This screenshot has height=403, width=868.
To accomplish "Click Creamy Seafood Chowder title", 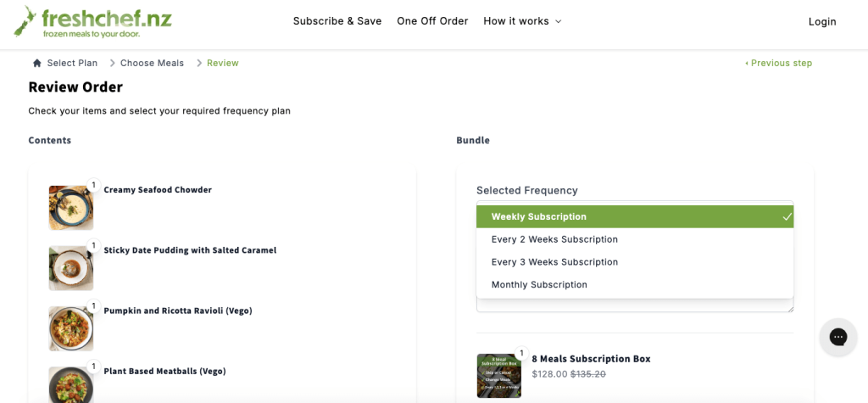I will pos(158,189).
